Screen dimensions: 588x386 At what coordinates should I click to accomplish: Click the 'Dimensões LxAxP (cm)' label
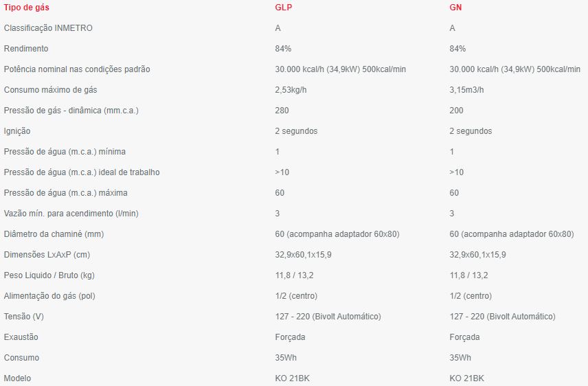coord(47,255)
